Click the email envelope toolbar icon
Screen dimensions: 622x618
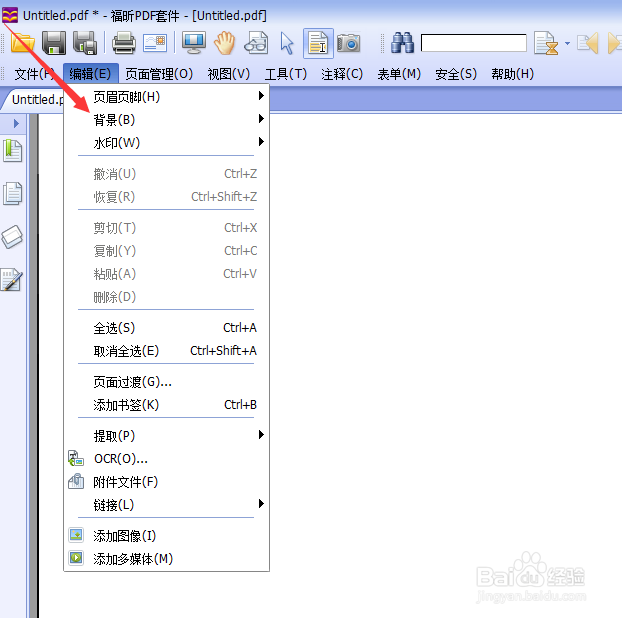tap(155, 43)
